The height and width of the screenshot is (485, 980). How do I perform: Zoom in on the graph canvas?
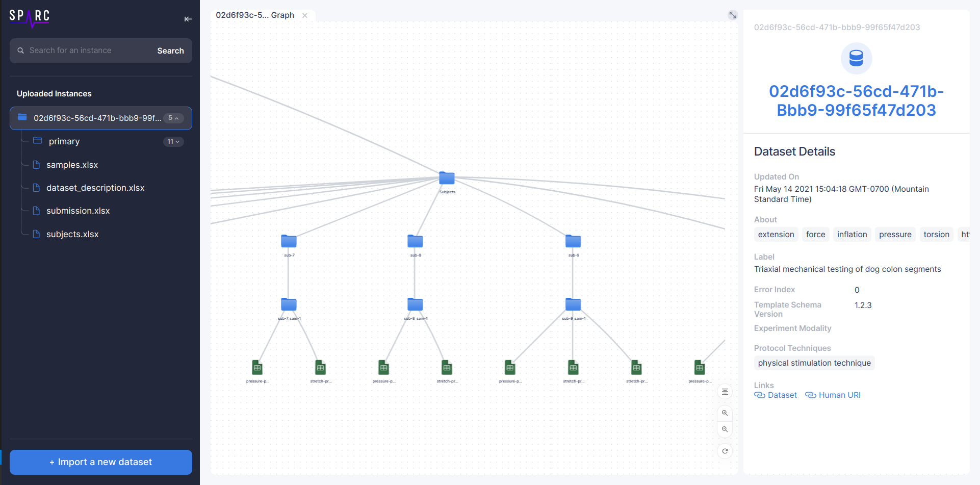pos(725,413)
